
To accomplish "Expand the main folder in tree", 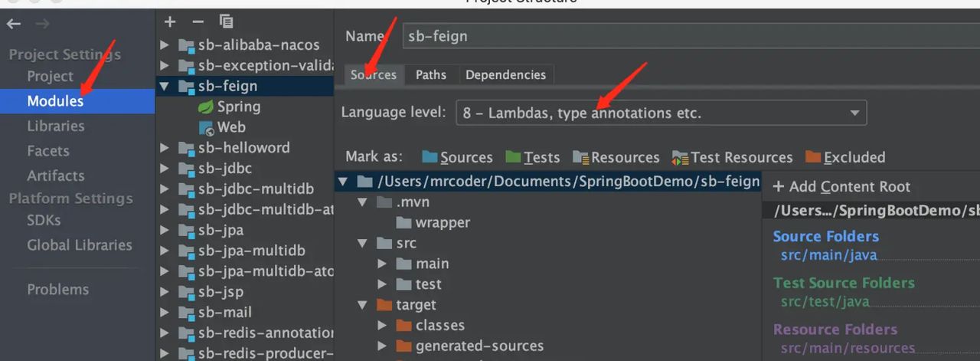I will [x=382, y=264].
